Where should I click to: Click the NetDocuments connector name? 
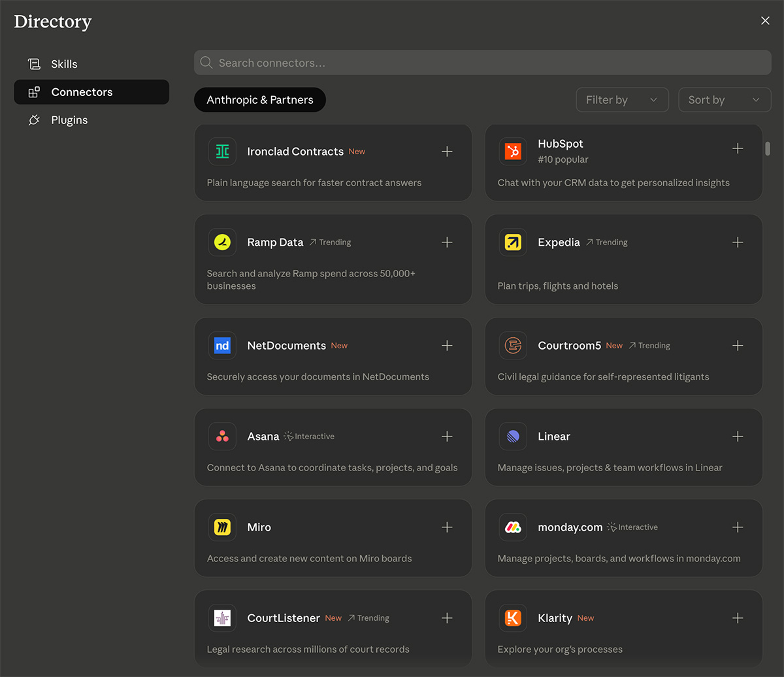pyautogui.click(x=286, y=345)
